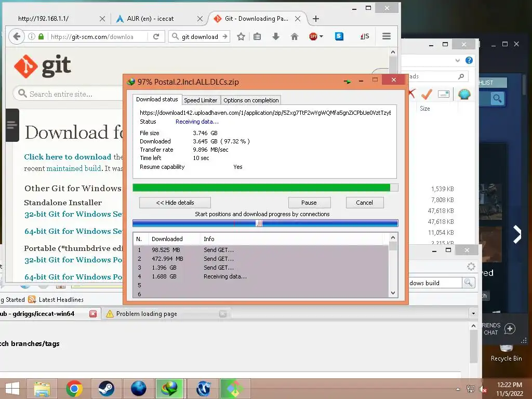Switch to the Problem loading page tab

tap(166, 314)
